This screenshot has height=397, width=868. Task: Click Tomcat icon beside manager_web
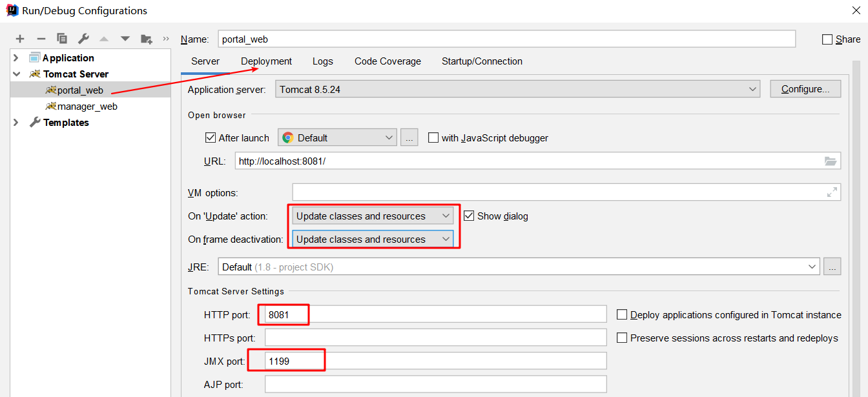pos(51,106)
